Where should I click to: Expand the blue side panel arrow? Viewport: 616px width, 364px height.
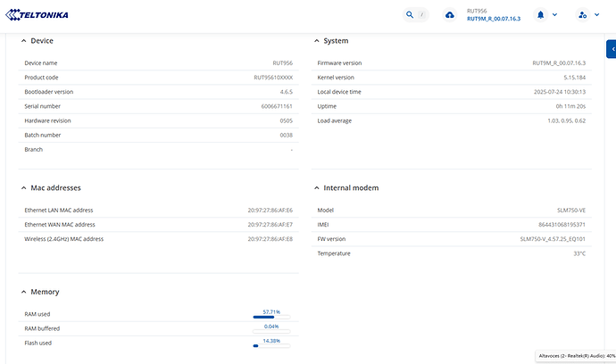coord(612,49)
